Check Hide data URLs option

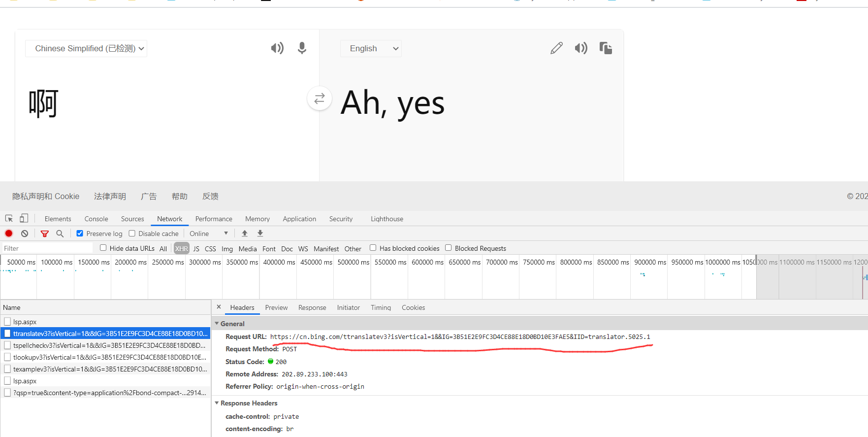(x=103, y=248)
